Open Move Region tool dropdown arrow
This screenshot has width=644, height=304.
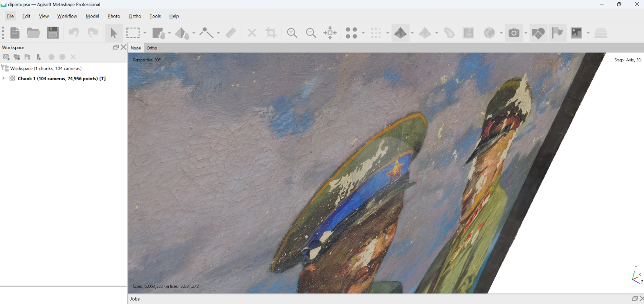pyautogui.click(x=169, y=33)
